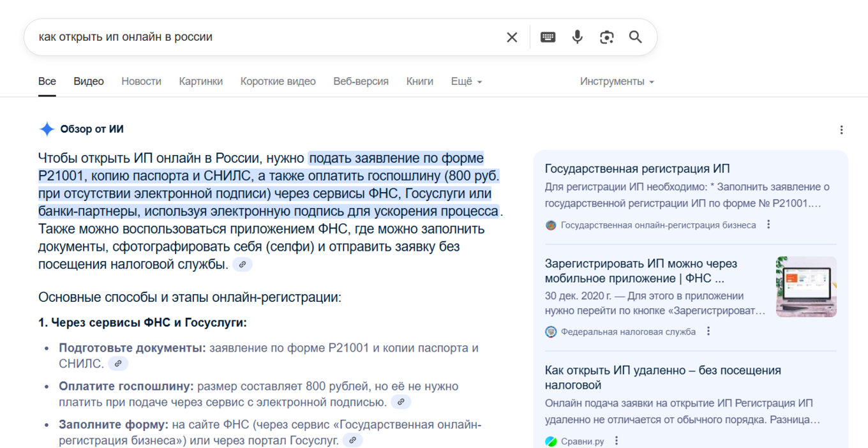Start voice search with microphone icon

tap(577, 37)
